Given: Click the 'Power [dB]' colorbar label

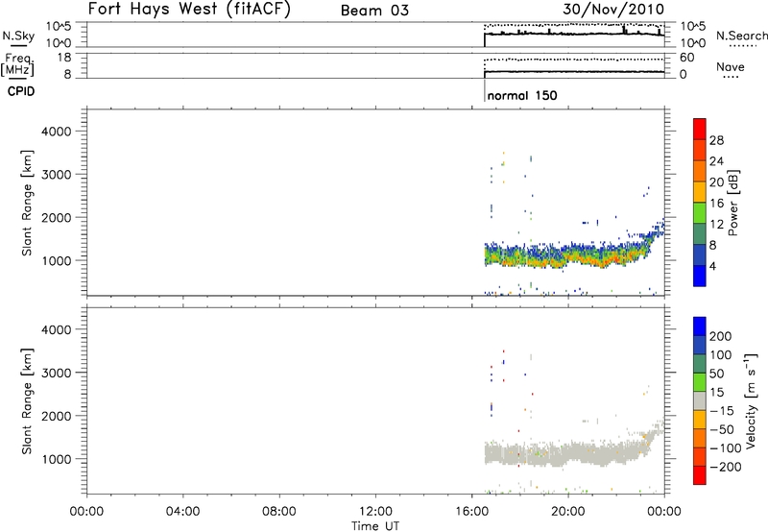Looking at the screenshot, I should tap(732, 203).
